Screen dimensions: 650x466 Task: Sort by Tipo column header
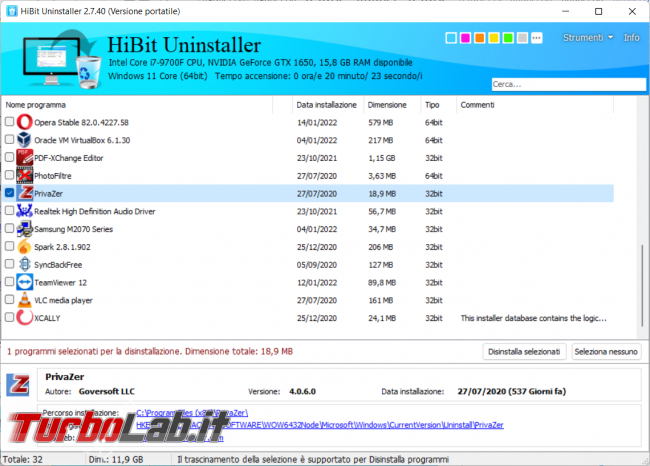pos(438,105)
